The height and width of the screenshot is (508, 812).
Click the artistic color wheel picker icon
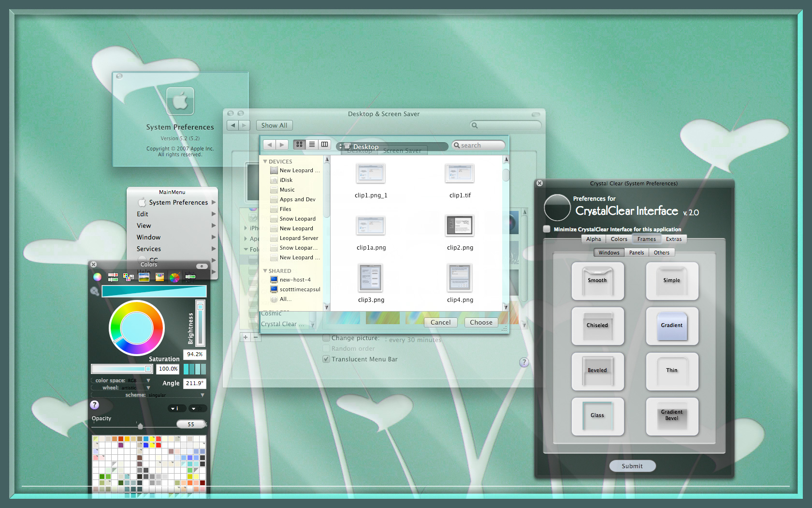[174, 277]
